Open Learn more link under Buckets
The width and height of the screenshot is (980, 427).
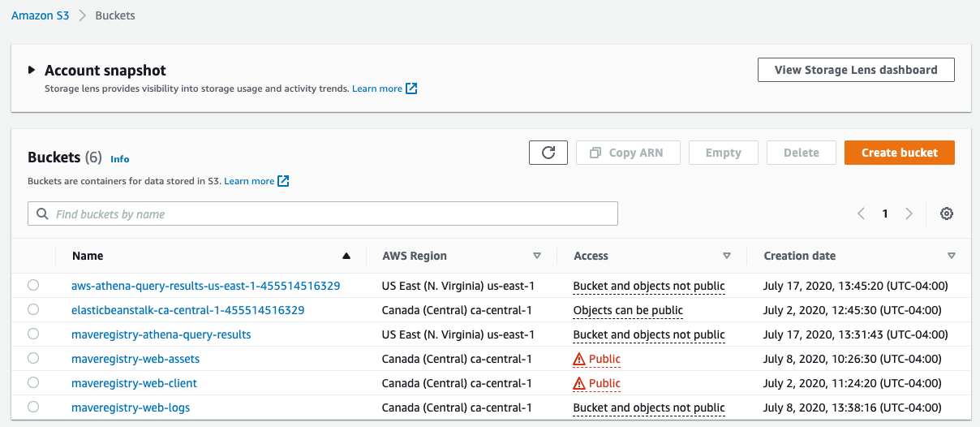(249, 181)
